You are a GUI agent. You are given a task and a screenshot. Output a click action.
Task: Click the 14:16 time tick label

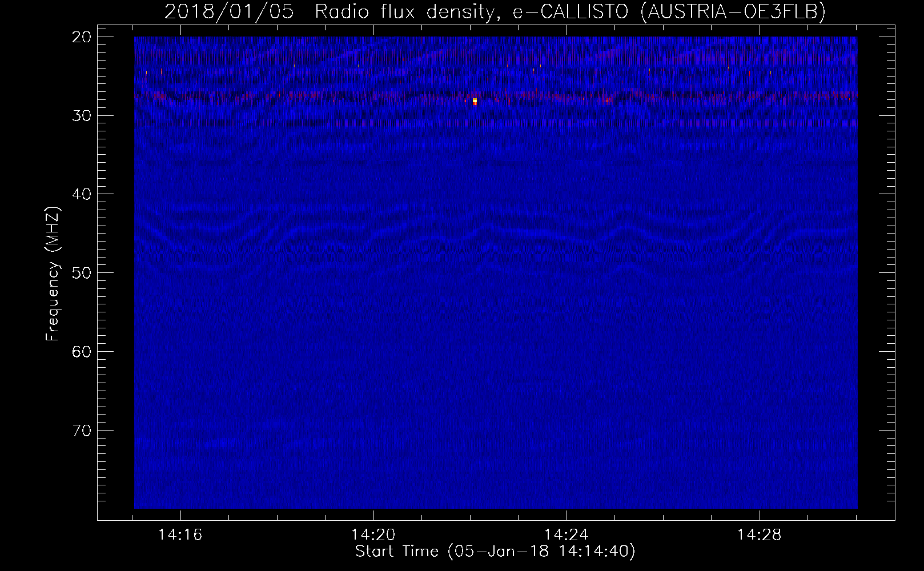181,535
